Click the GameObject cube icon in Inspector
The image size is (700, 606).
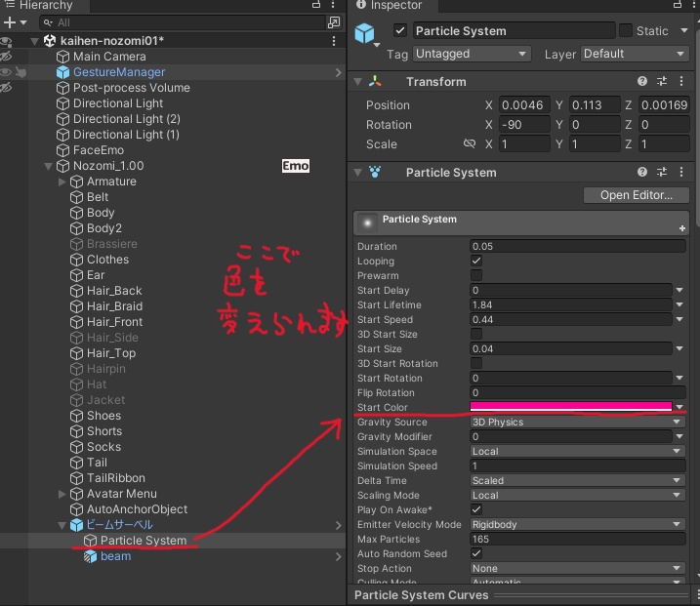coord(364,33)
